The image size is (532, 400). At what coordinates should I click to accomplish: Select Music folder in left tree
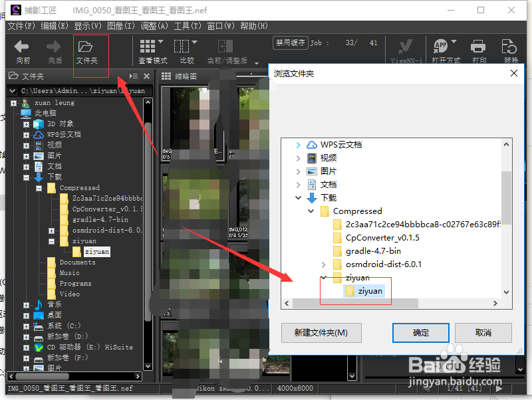(x=70, y=272)
